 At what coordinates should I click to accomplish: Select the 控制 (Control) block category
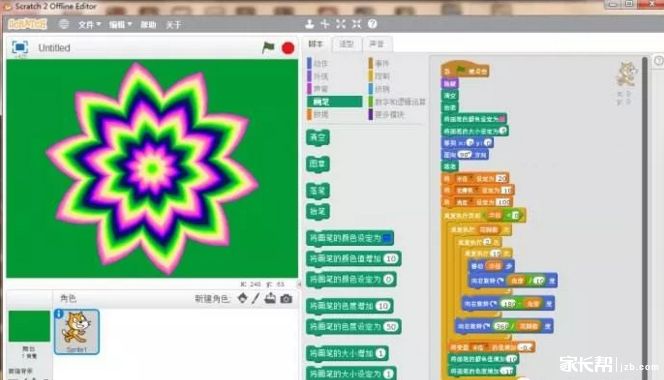pyautogui.click(x=379, y=76)
